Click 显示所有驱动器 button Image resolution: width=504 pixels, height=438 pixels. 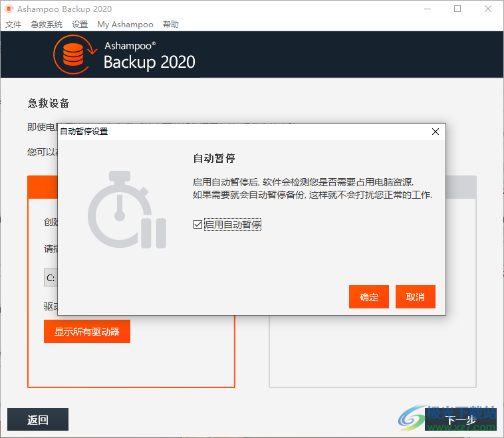(x=87, y=331)
